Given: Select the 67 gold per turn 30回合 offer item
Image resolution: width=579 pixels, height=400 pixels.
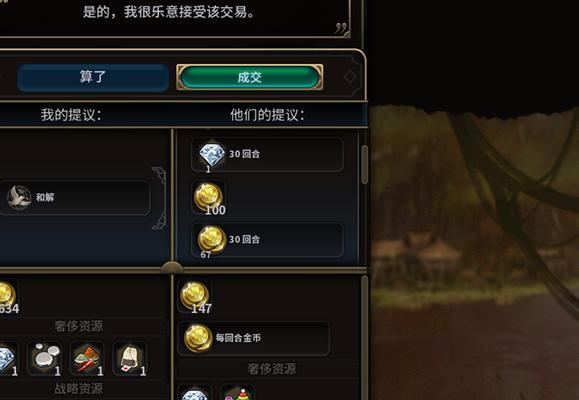Looking at the screenshot, I should [267, 240].
